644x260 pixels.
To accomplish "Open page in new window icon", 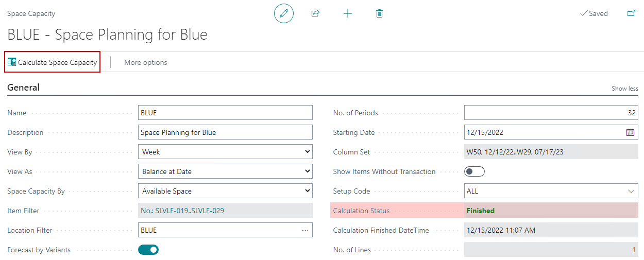I will point(631,13).
